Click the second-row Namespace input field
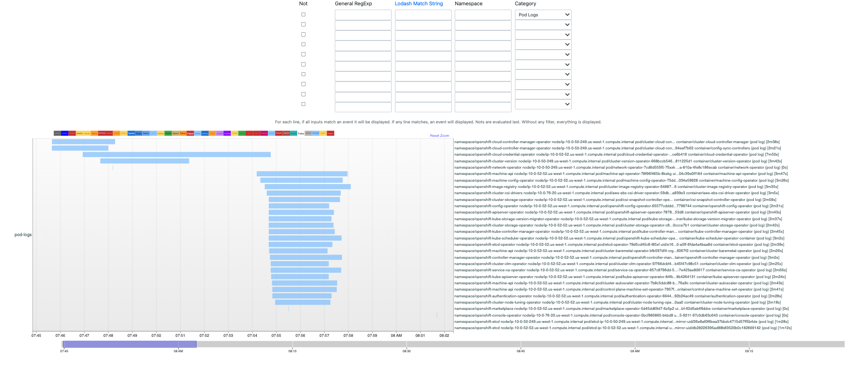 click(x=483, y=25)
